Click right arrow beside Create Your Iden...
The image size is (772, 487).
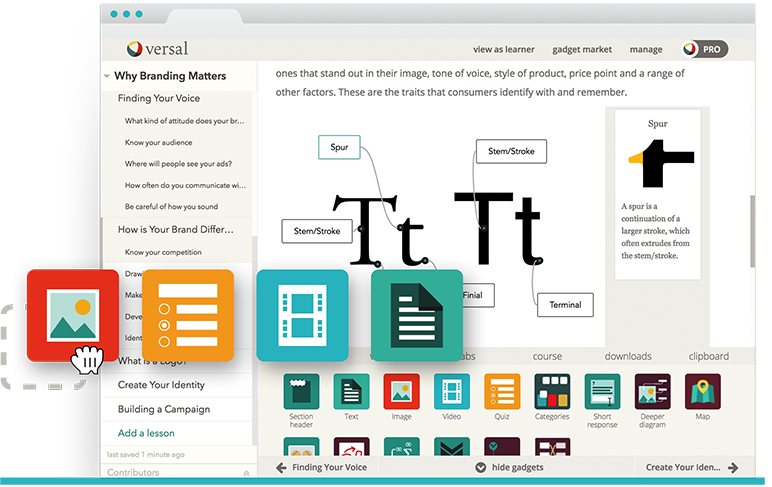pos(733,468)
